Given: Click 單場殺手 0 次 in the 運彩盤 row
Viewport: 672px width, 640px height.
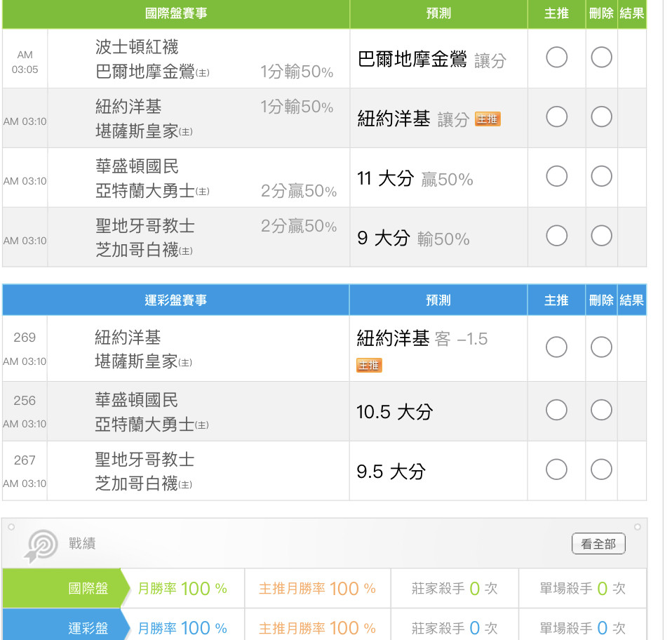Looking at the screenshot, I should point(582,628).
